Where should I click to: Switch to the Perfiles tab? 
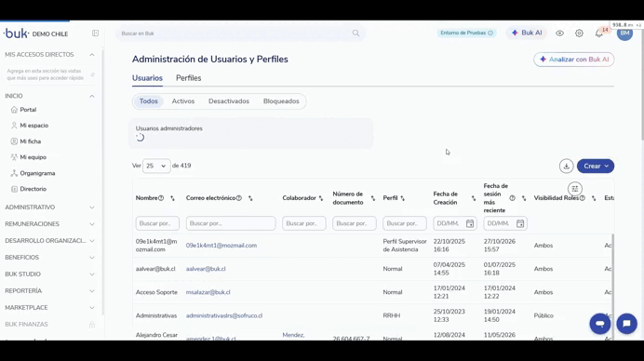click(189, 78)
